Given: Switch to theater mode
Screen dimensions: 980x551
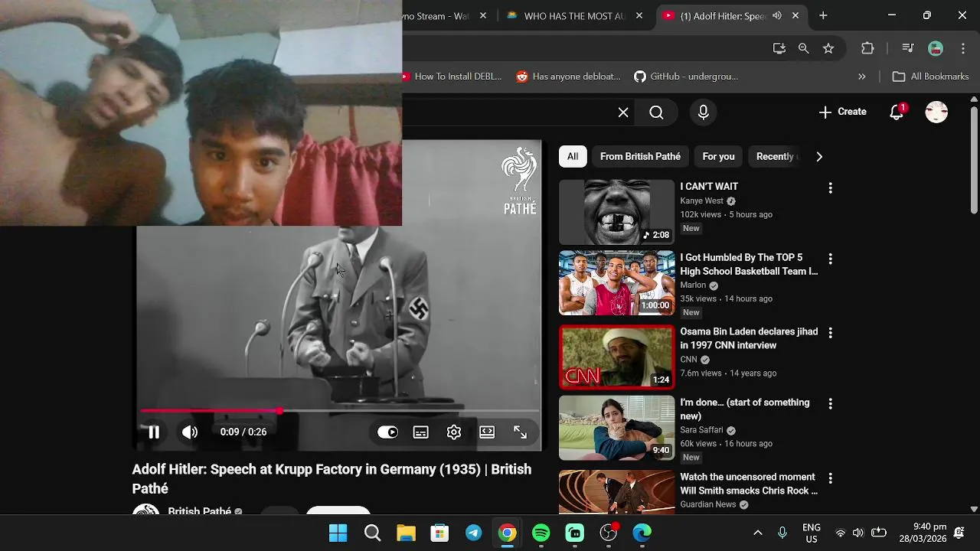Looking at the screenshot, I should (487, 432).
